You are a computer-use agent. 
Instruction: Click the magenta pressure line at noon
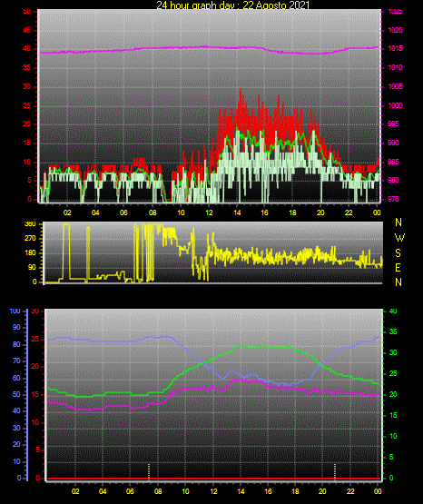(209, 47)
